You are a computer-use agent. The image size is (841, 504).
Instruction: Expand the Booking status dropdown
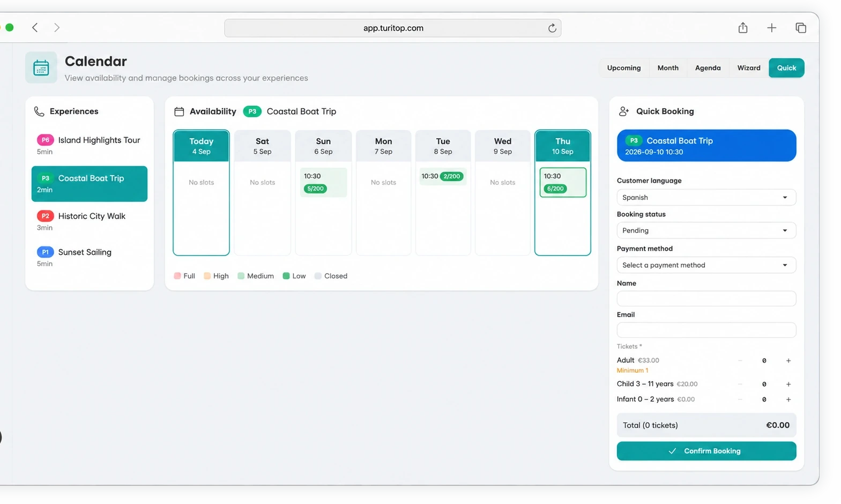[x=706, y=231]
